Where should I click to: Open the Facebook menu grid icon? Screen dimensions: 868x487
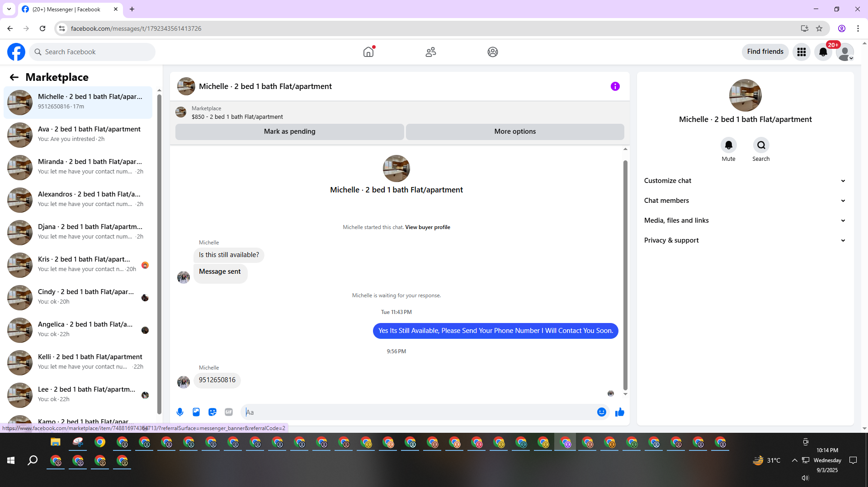pyautogui.click(x=802, y=52)
